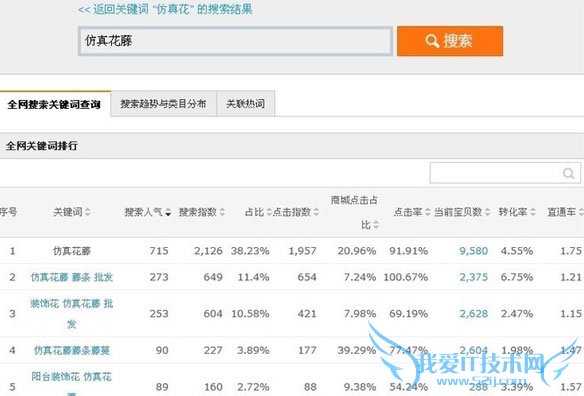Click the magnifier icon in the table filter box
The width and height of the screenshot is (584, 396).
click(x=568, y=173)
